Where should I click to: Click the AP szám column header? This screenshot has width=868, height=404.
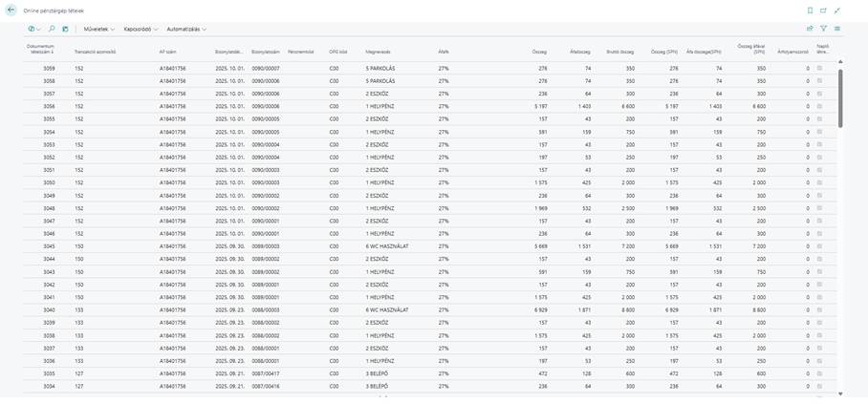click(167, 52)
